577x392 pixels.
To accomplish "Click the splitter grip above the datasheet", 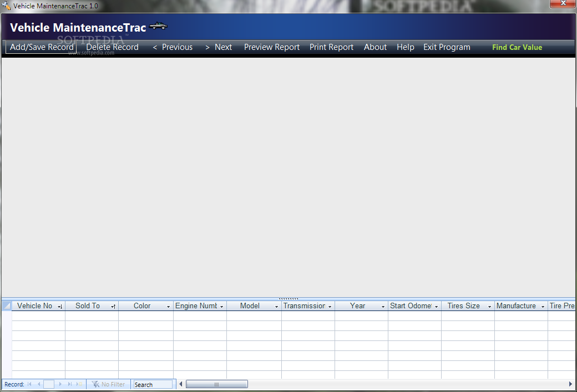I will (288, 299).
